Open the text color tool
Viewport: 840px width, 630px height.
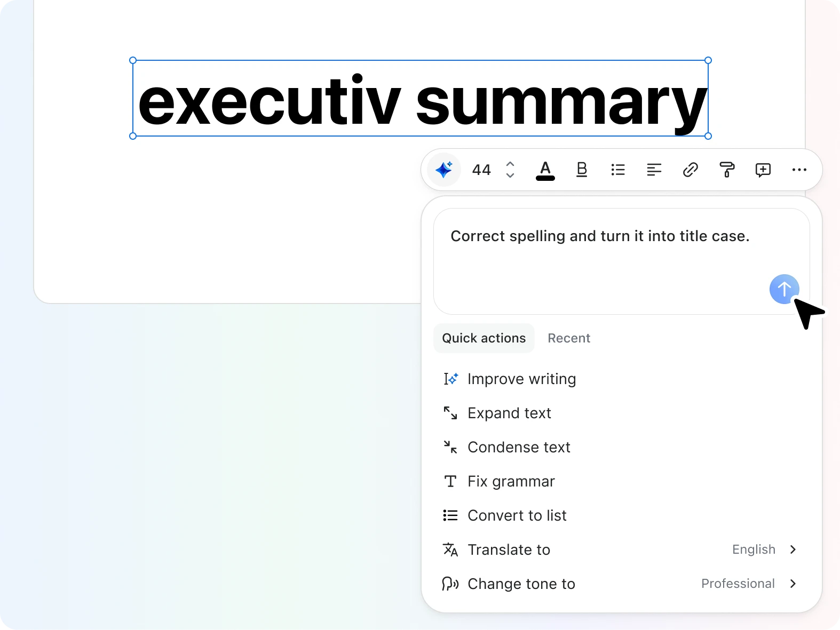pyautogui.click(x=545, y=170)
